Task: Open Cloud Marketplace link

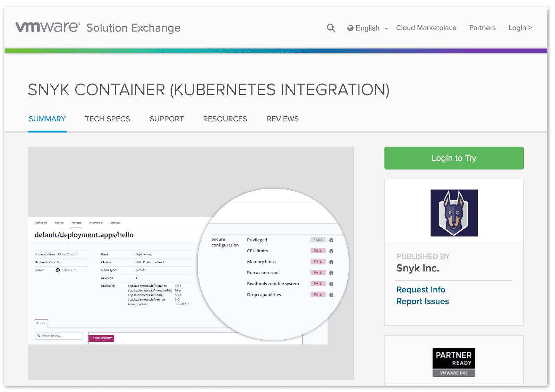Action: (x=426, y=28)
